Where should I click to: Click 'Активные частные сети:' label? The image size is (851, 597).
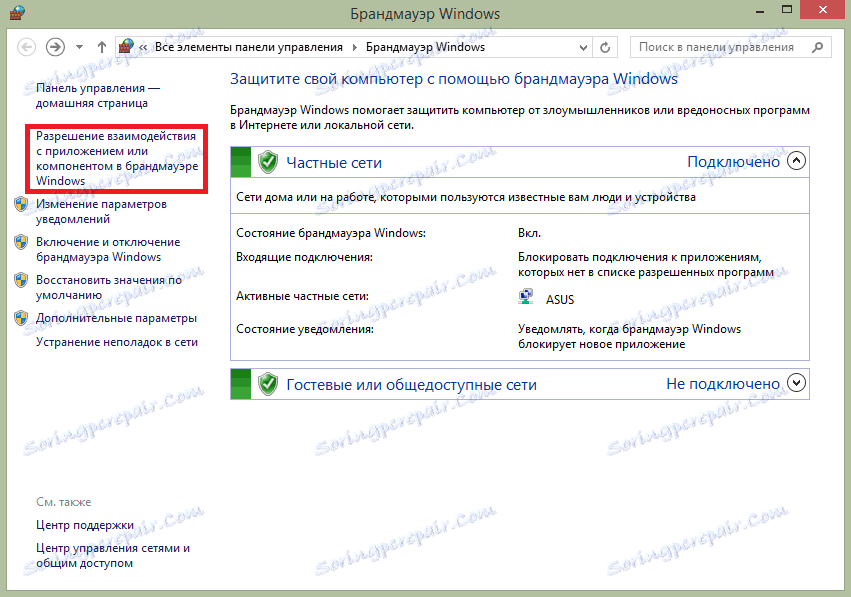point(302,296)
